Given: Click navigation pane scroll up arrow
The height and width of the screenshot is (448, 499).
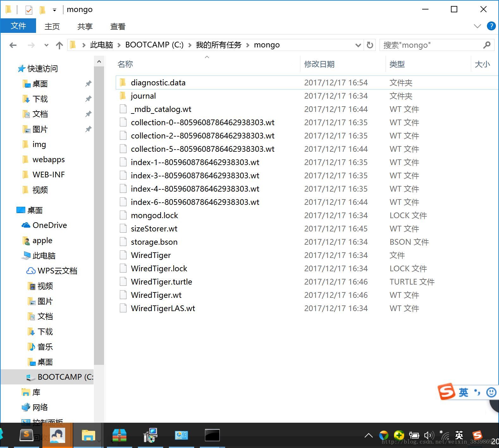Looking at the screenshot, I should 99,62.
